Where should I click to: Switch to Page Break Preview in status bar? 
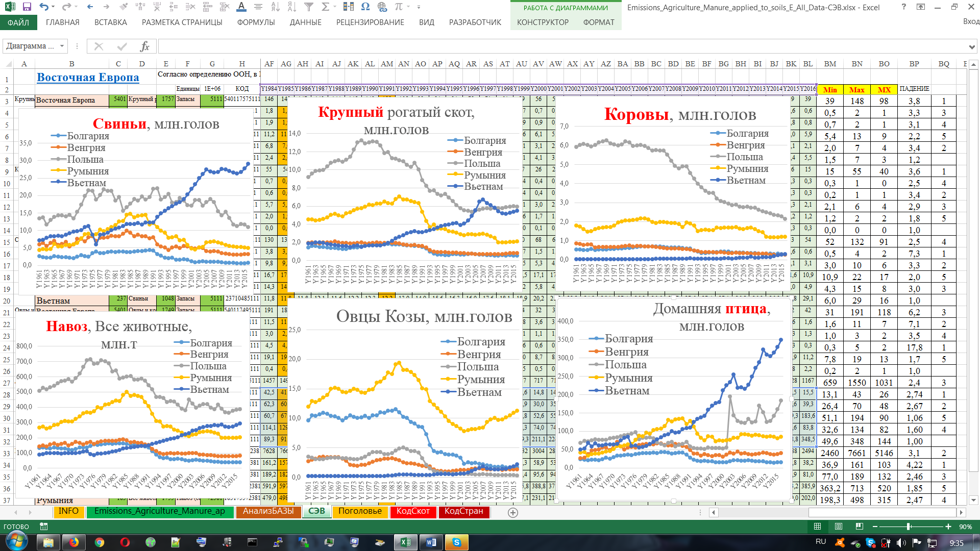860,527
